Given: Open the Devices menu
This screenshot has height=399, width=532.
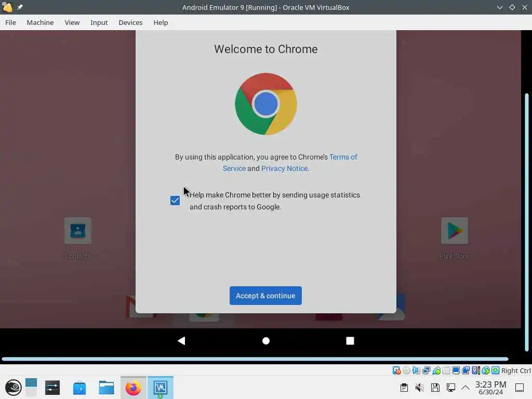Looking at the screenshot, I should (x=130, y=22).
